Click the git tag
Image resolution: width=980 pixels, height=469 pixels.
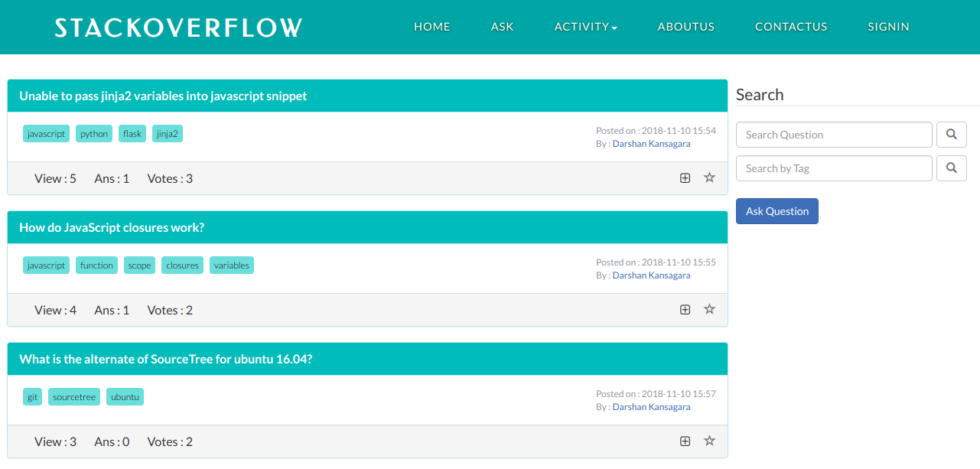click(32, 397)
